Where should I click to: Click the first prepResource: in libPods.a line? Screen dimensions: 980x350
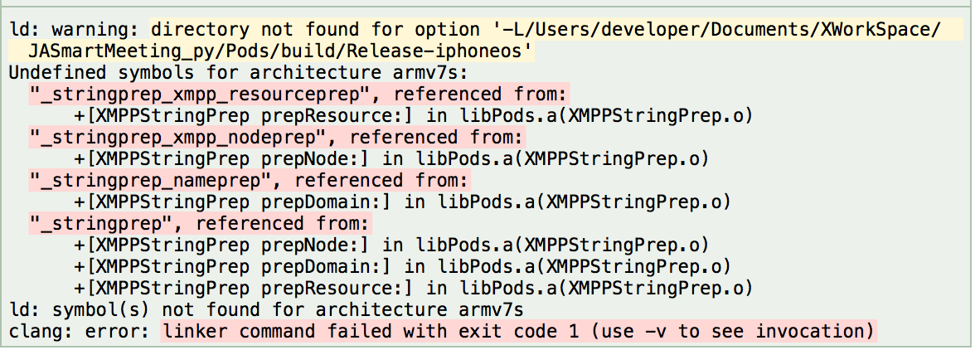pyautogui.click(x=413, y=115)
